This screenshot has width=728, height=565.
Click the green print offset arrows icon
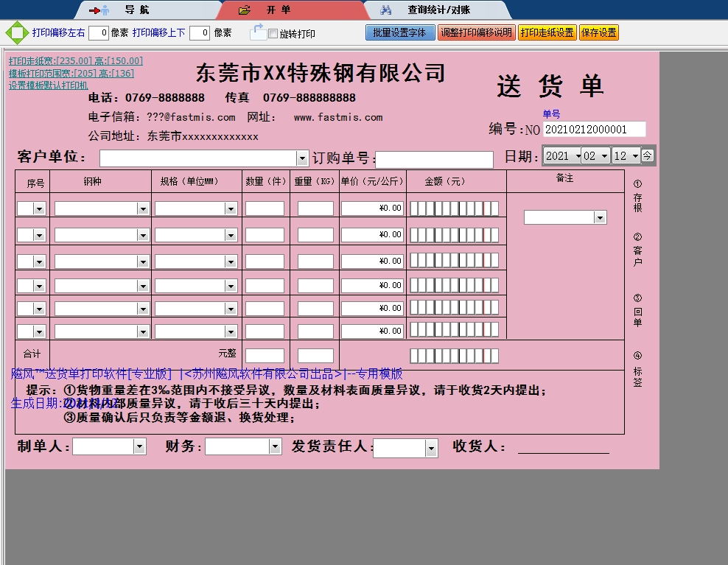pos(15,33)
